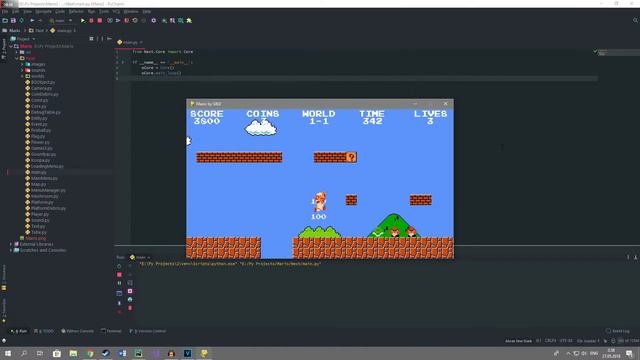Switch to the Terminal tool tab

(111, 331)
